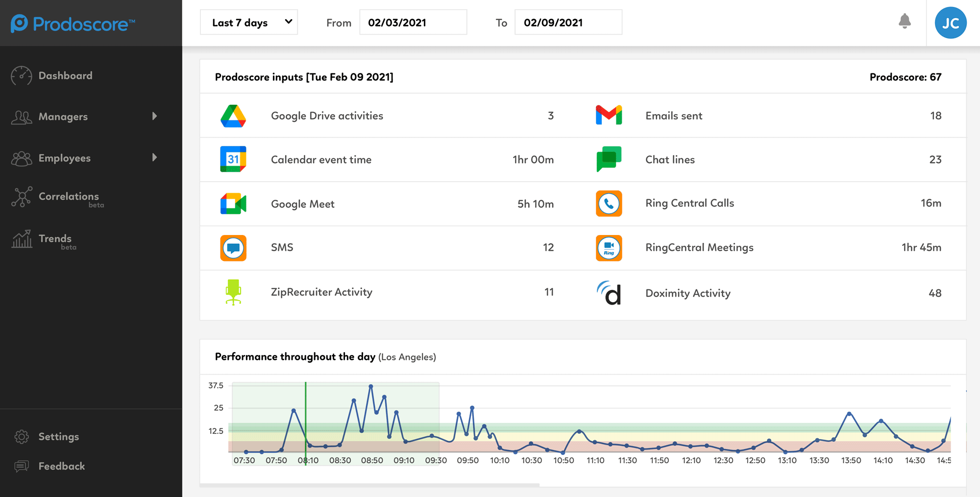Click the RingCentral Meetings icon
This screenshot has height=497, width=980.
pos(609,248)
